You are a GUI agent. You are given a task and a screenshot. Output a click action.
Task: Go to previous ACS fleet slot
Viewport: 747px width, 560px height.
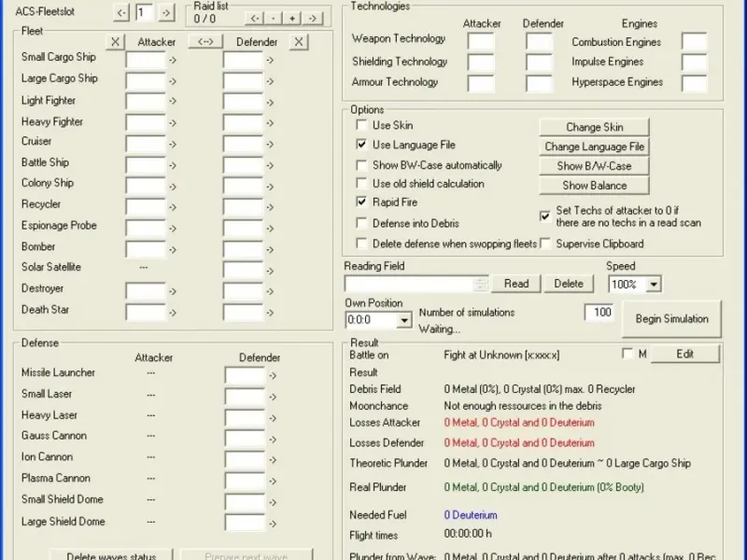pos(122,13)
